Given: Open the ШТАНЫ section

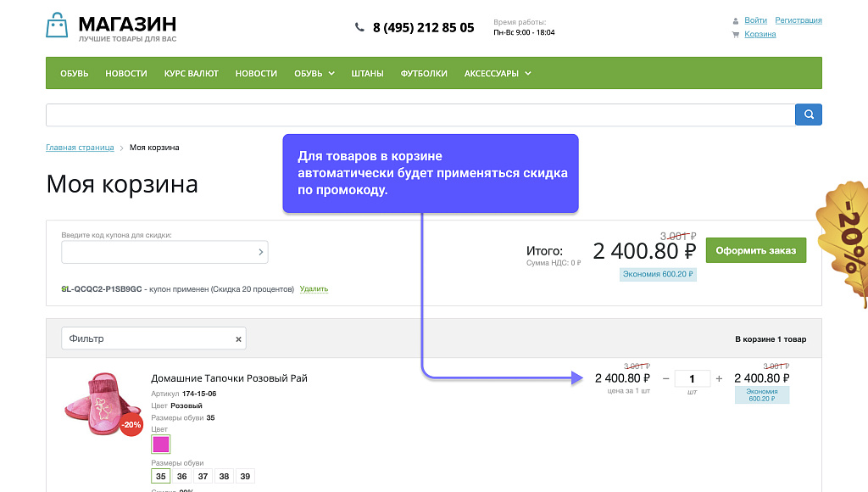Looking at the screenshot, I should [x=367, y=73].
